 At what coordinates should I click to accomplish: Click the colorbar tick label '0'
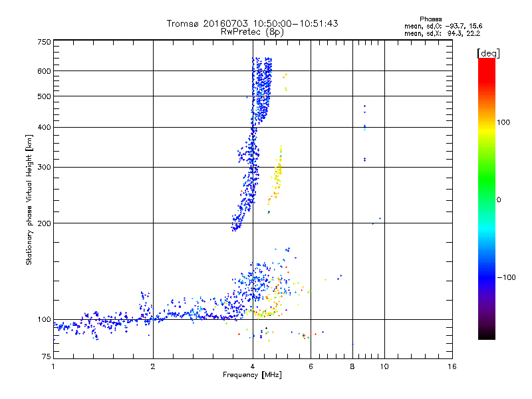point(499,199)
